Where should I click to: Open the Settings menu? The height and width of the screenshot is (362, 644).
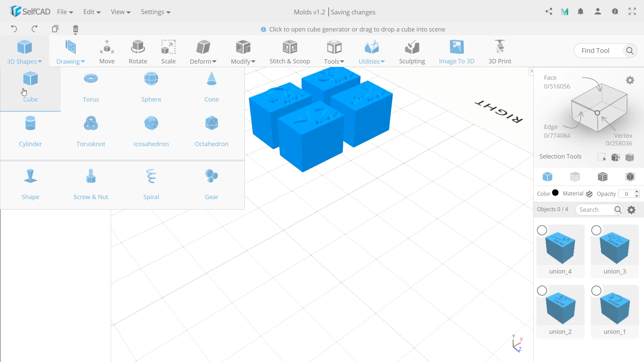click(x=155, y=12)
